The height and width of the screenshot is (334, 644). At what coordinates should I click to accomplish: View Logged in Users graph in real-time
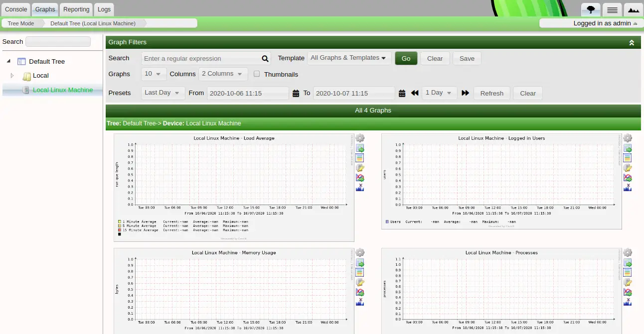(628, 178)
